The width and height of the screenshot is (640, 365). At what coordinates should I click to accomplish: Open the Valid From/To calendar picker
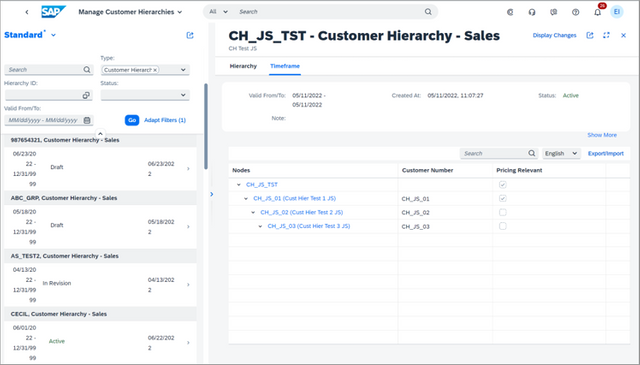(87, 120)
